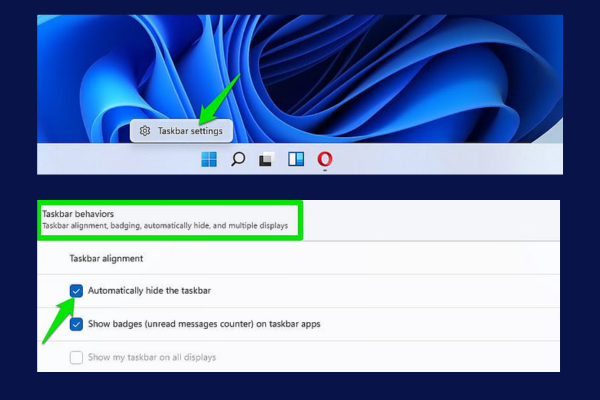The width and height of the screenshot is (600, 400).
Task: Click the gear icon beside Taskbar settings
Action: coord(145,131)
